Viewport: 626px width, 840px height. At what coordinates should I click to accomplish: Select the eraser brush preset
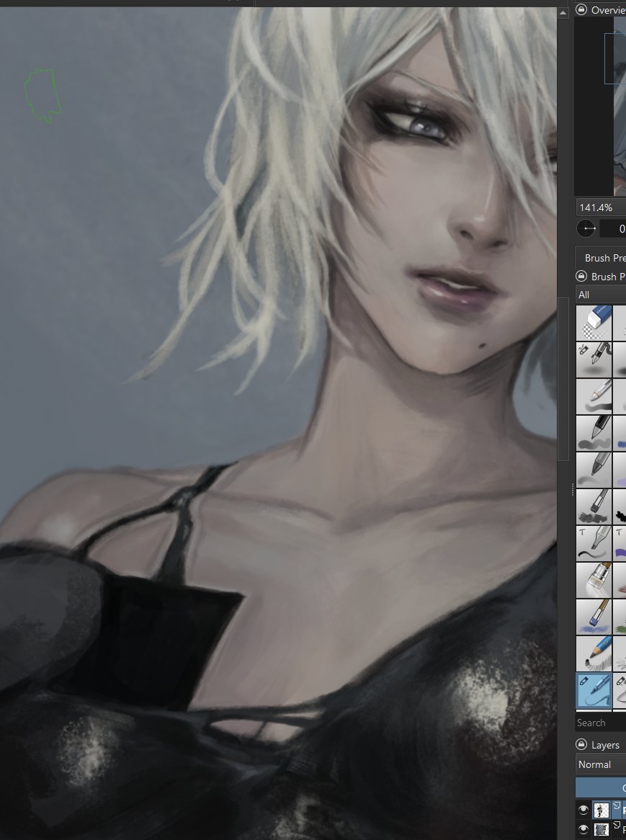(x=594, y=322)
